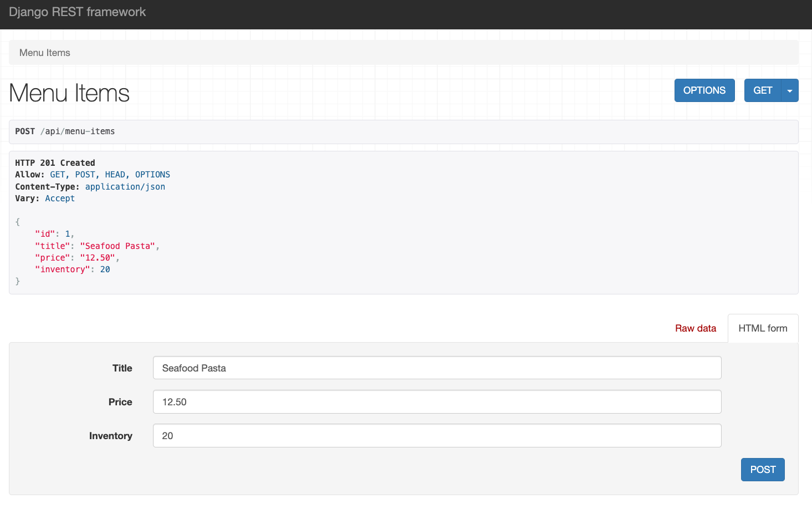Open the Menu Items breadcrumb link
Screen dimensions: 812x509
(x=44, y=52)
